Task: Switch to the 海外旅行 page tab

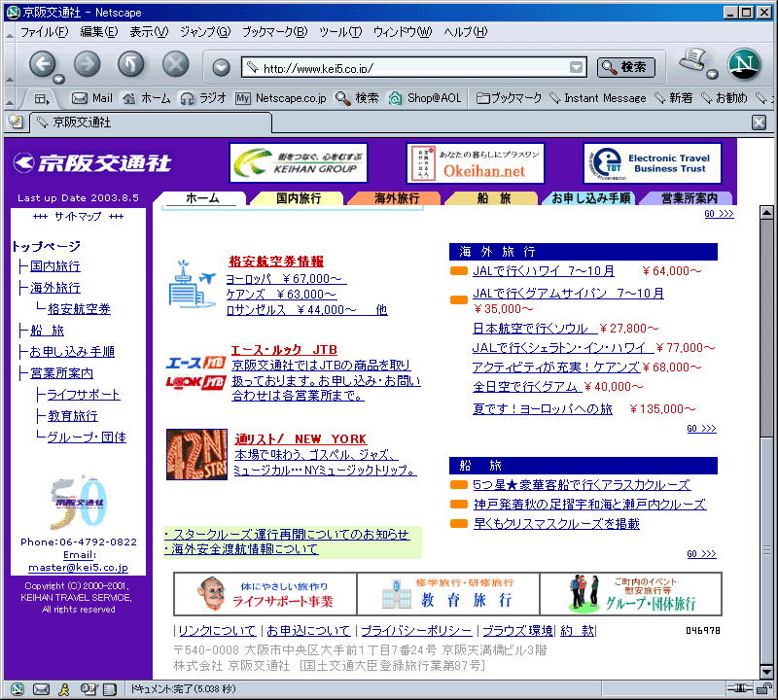Action: [396, 198]
